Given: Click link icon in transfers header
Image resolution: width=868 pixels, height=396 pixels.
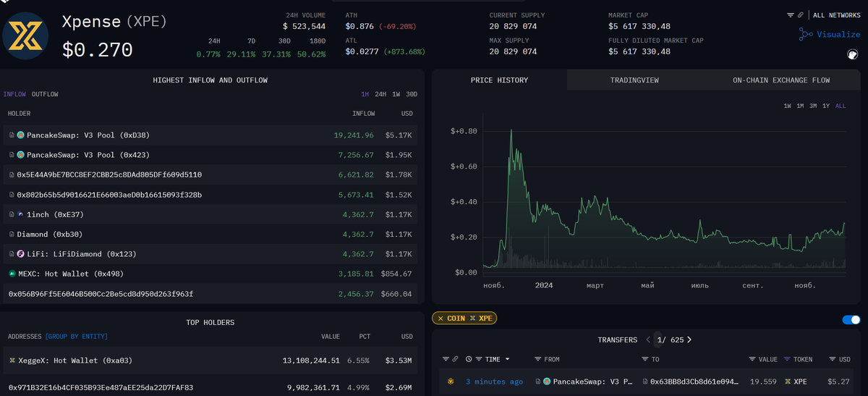Looking at the screenshot, I should [x=455, y=359].
